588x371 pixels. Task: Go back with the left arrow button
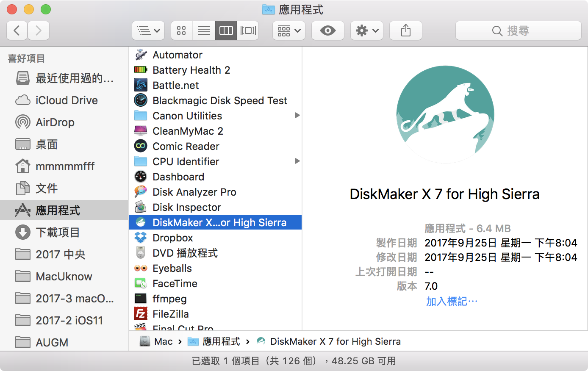(17, 30)
